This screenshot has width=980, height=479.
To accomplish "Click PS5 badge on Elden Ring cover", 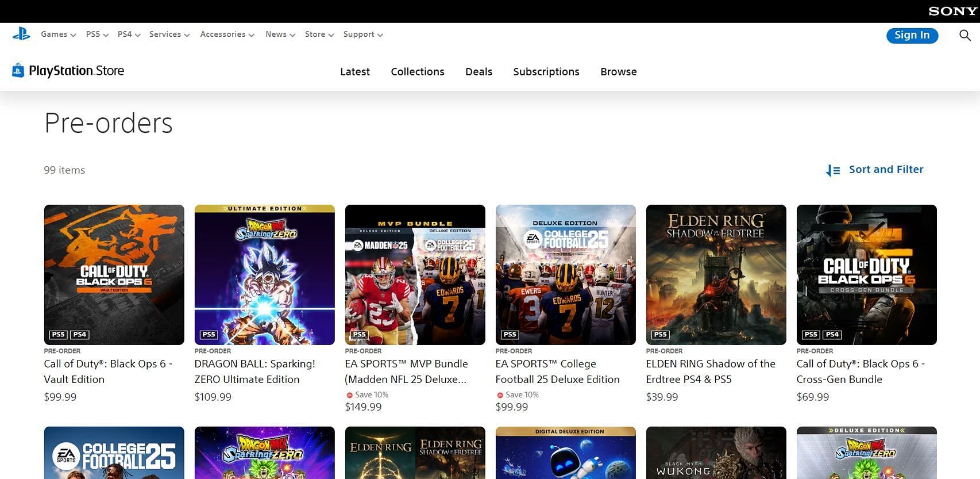I will [660, 335].
